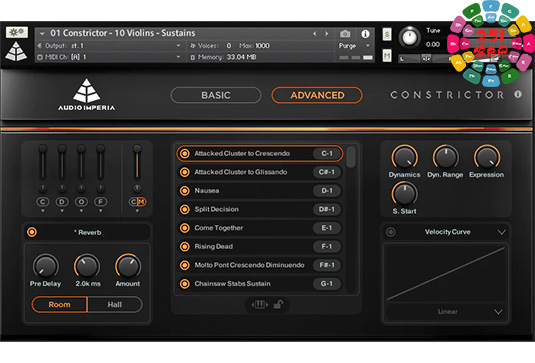Open dropdown arrow under D mic button
Image resolution: width=535 pixels, height=363 pixels.
(x=62, y=212)
